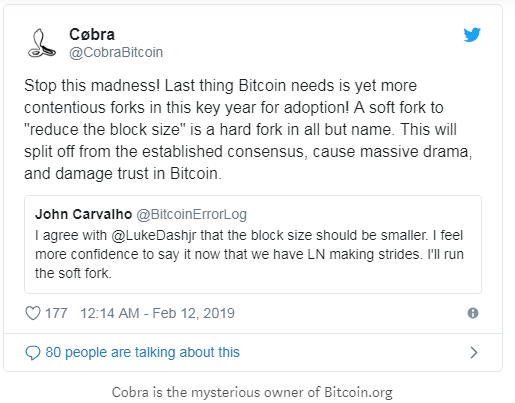Open John Carvalho's quoted author name

tap(83, 214)
